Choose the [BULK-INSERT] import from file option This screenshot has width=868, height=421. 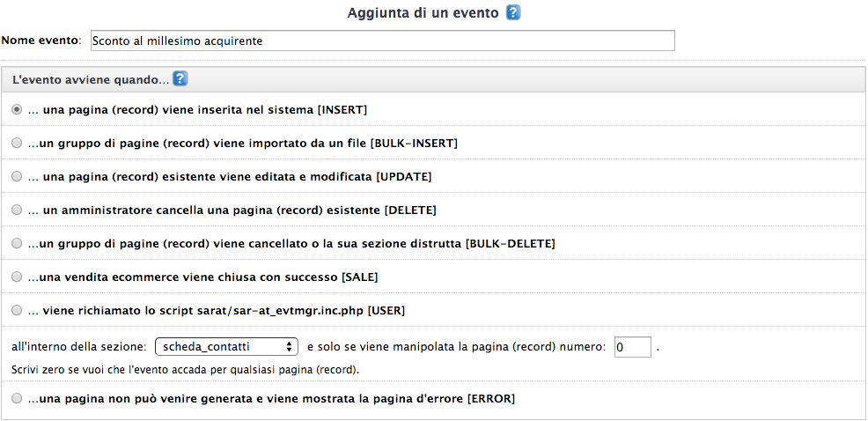pyautogui.click(x=17, y=143)
